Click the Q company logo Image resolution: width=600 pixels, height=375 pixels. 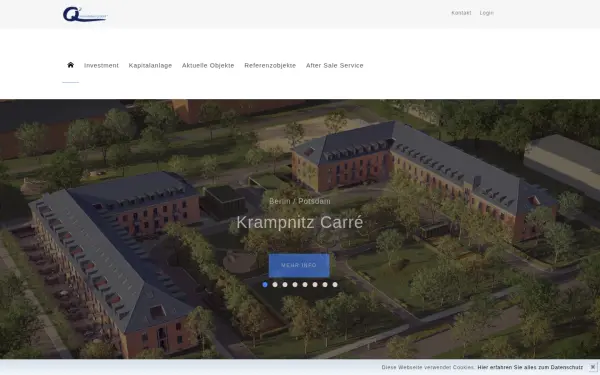[x=85, y=14]
